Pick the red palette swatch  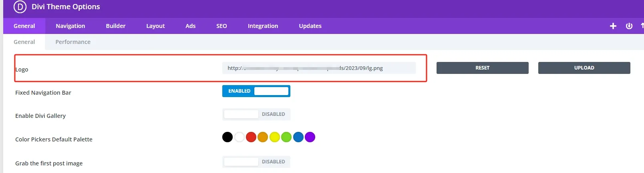[251, 137]
